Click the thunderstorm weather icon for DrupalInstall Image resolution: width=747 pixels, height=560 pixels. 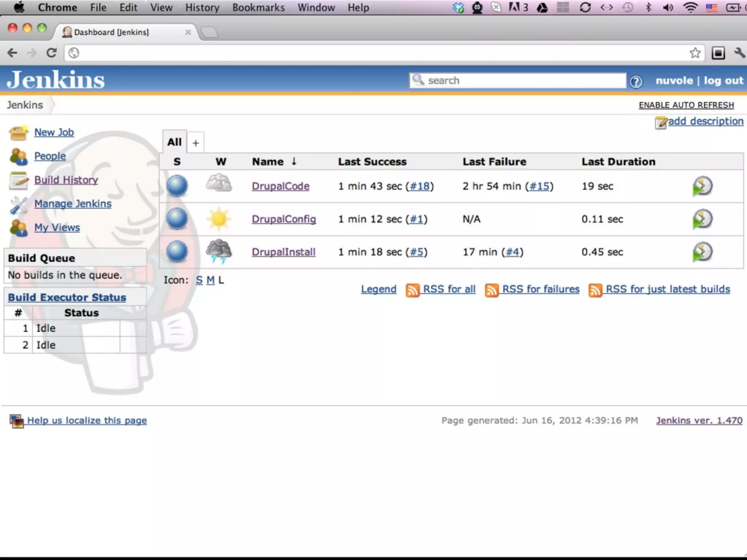pos(218,251)
